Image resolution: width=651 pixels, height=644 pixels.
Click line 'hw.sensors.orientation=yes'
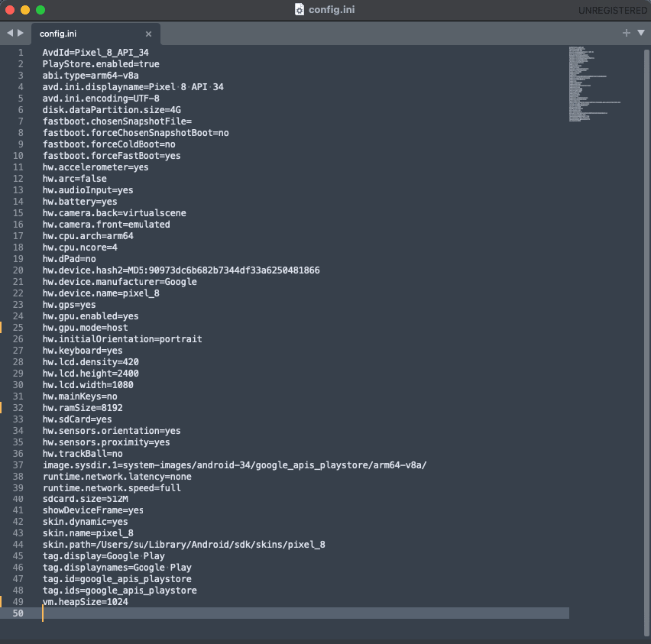[x=112, y=431]
